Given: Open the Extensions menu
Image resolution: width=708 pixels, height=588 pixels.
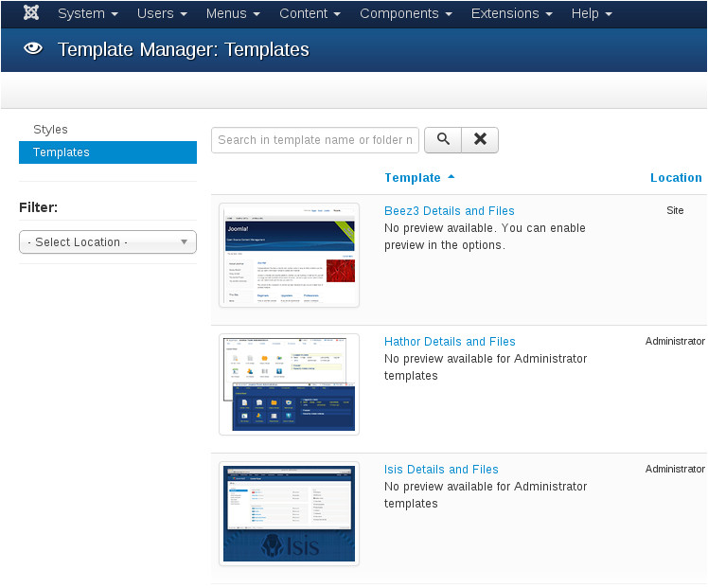Looking at the screenshot, I should [511, 13].
